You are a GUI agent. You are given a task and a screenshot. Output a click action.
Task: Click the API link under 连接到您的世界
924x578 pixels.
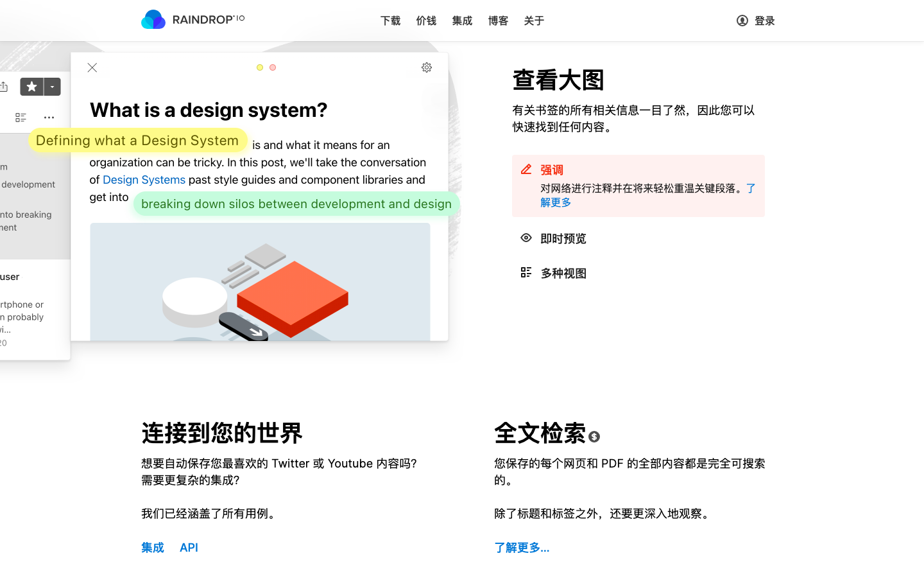(188, 547)
